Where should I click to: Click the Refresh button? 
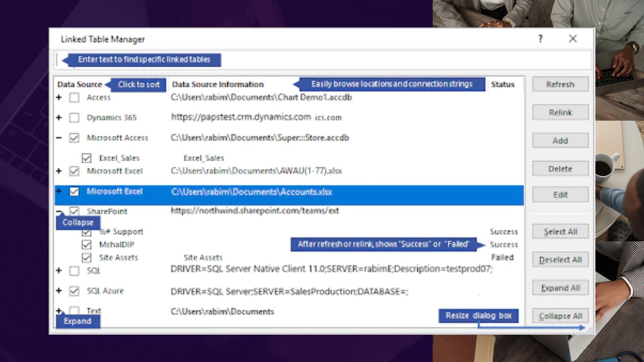(560, 84)
